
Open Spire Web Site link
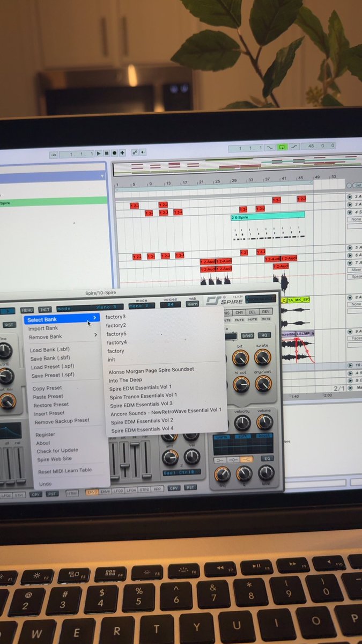click(x=54, y=459)
